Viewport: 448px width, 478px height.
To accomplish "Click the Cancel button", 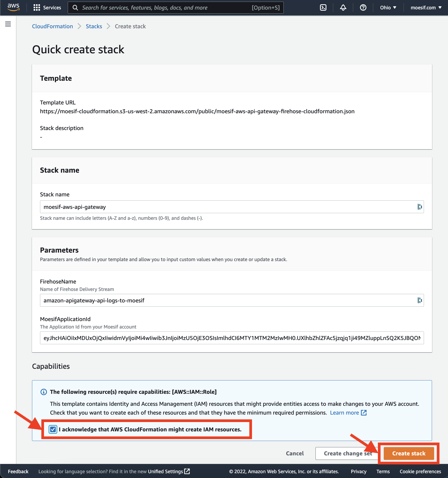I will (x=295, y=453).
